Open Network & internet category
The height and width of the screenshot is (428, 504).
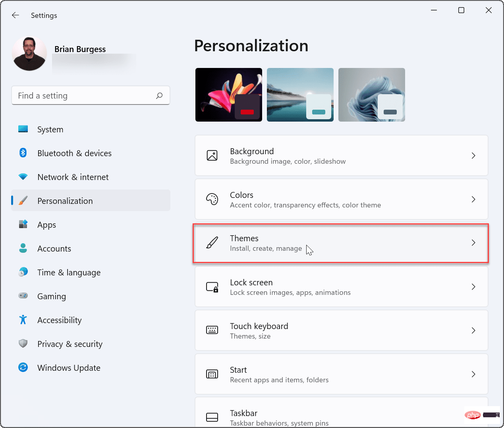point(91,177)
